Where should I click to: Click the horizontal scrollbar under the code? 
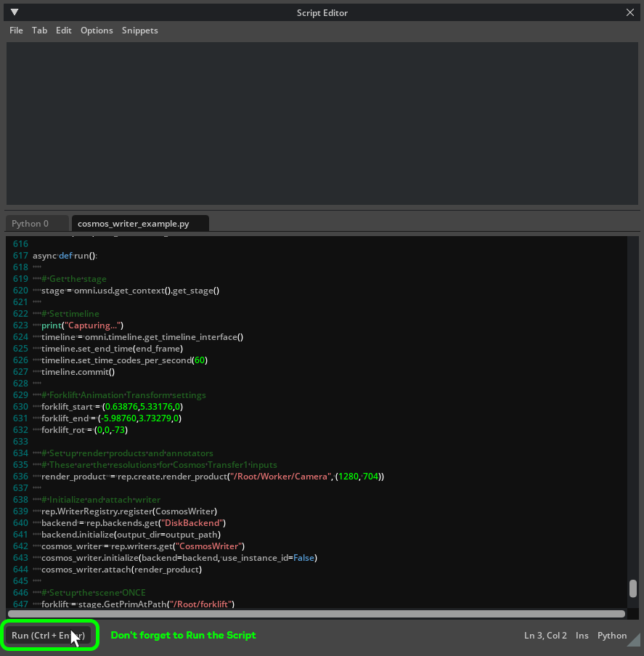316,614
